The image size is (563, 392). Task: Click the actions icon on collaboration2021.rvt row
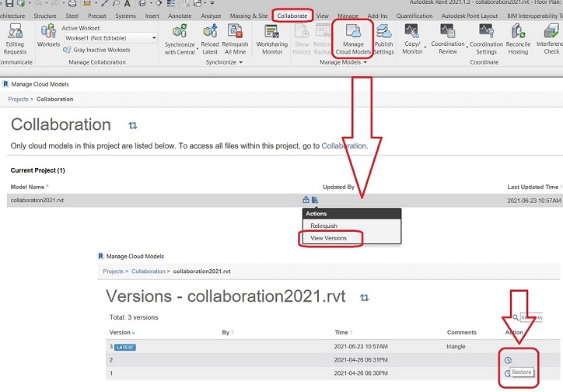pyautogui.click(x=315, y=200)
